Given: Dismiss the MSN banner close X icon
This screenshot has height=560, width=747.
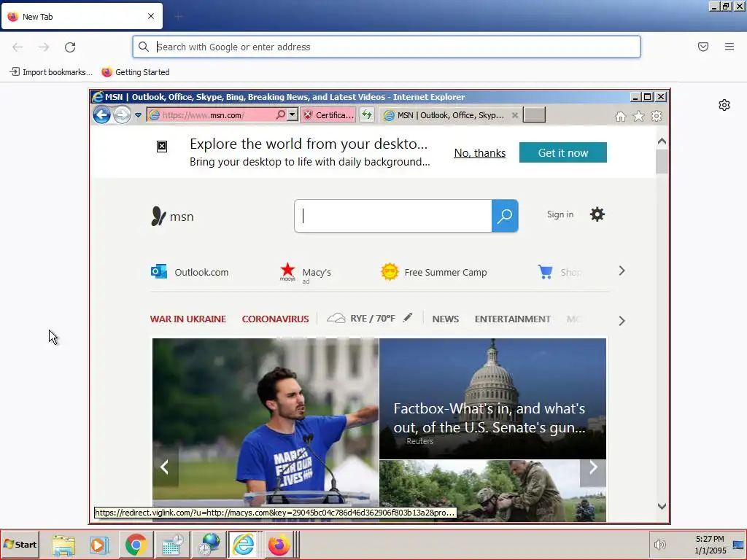Looking at the screenshot, I should (x=162, y=146).
